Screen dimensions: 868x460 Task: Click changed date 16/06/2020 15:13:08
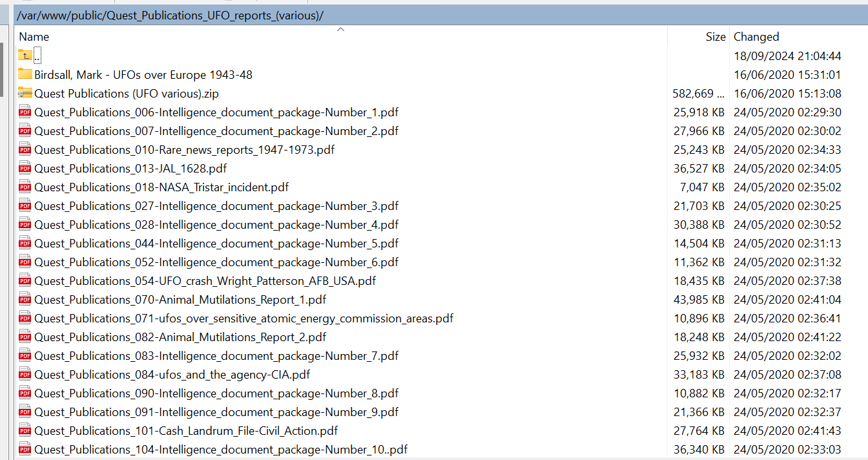[788, 94]
